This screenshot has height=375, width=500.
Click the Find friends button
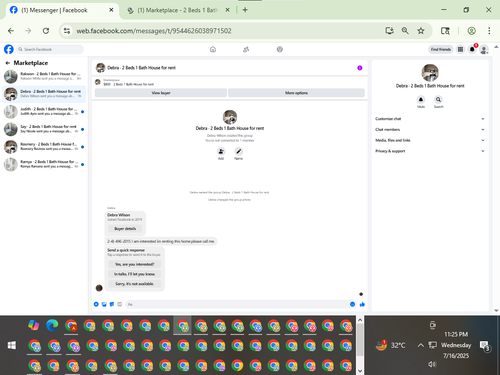[441, 49]
